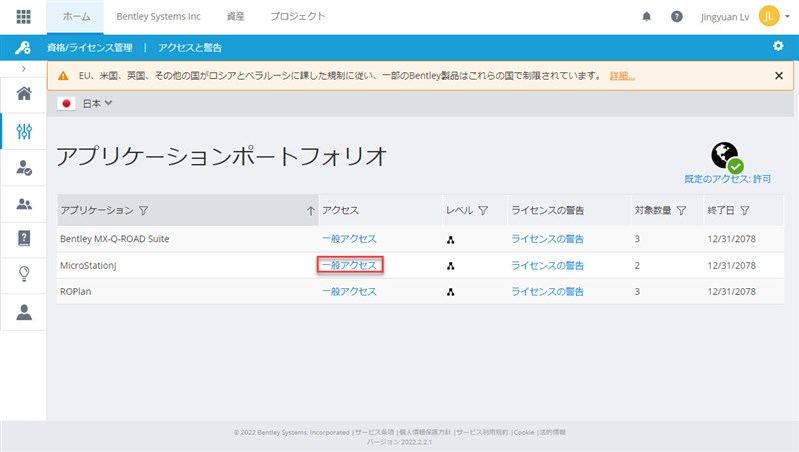Click the sort arrow in the アプリケーション header
This screenshot has width=799, height=452.
(310, 210)
